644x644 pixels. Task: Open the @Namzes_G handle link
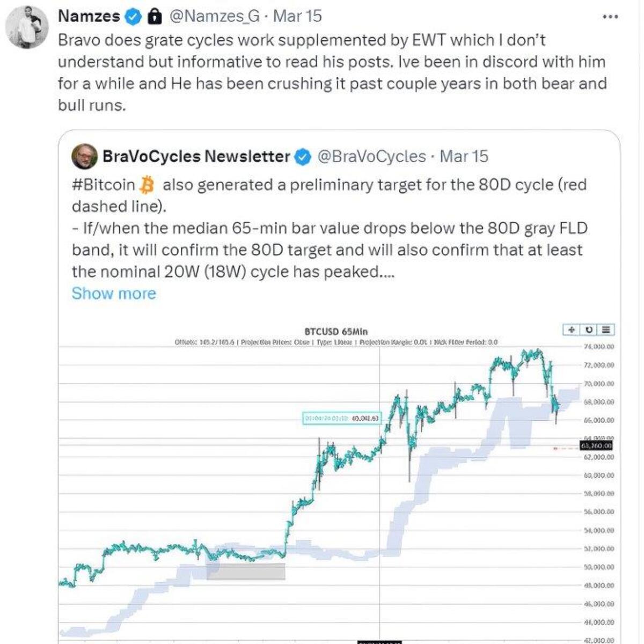click(215, 16)
